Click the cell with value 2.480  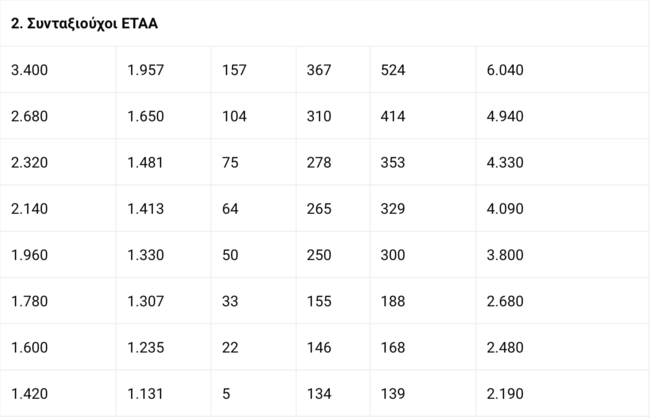click(504, 346)
